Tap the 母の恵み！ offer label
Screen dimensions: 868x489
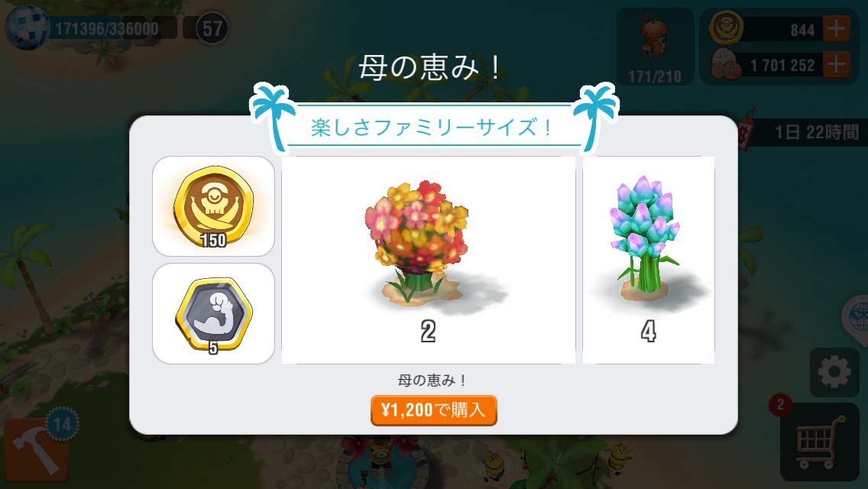tap(432, 381)
